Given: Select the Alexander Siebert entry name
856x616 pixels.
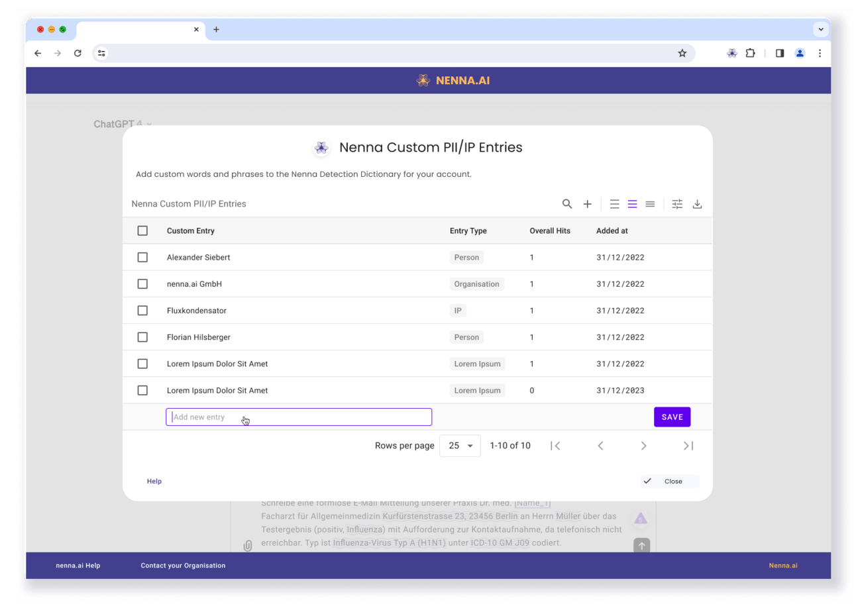Looking at the screenshot, I should 199,257.
